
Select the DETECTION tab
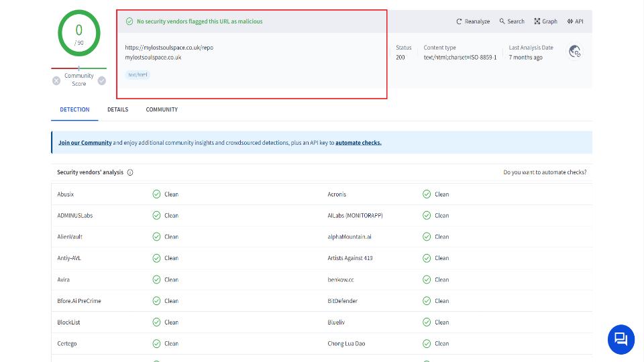pyautogui.click(x=74, y=109)
